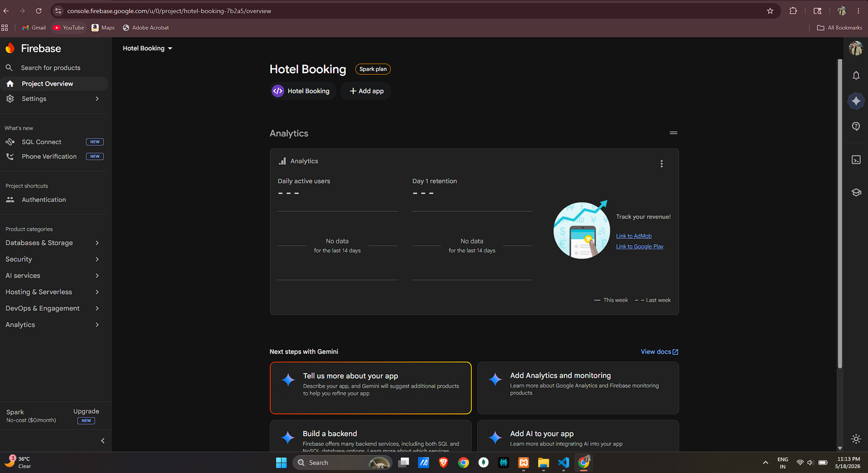The image size is (868, 473).
Task: Click the Windows Start button
Action: (x=281, y=463)
